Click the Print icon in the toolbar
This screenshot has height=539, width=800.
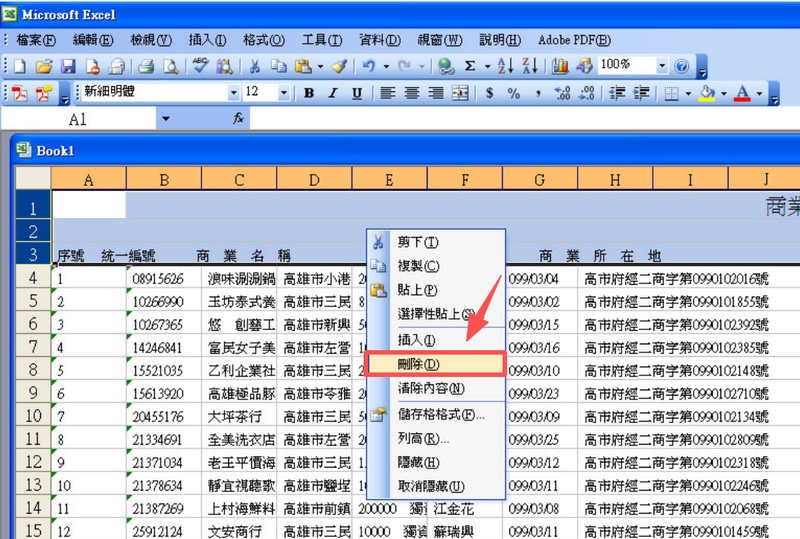coord(146,66)
